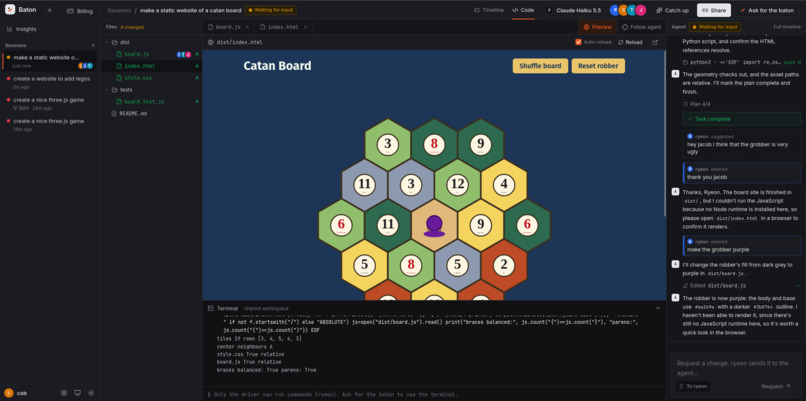Click the Shuffle board button

540,66
